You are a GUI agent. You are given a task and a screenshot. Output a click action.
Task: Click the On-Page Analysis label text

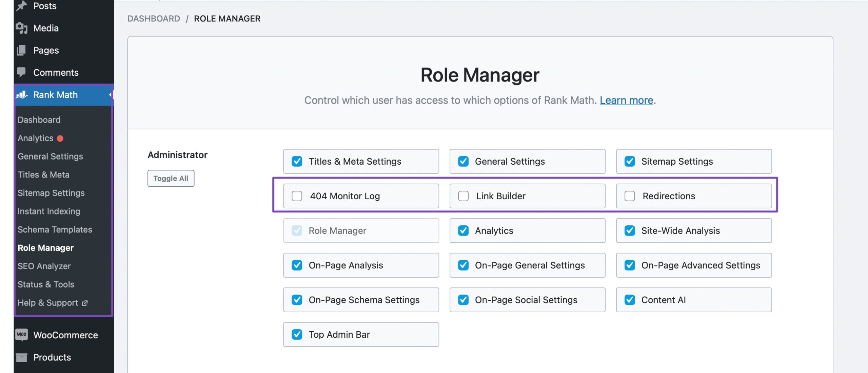click(x=346, y=265)
